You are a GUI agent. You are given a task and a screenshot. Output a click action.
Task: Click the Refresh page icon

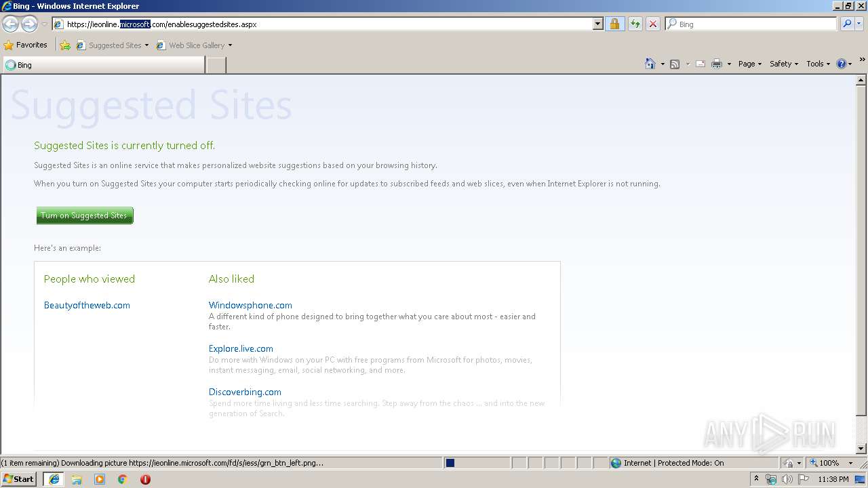coord(635,24)
